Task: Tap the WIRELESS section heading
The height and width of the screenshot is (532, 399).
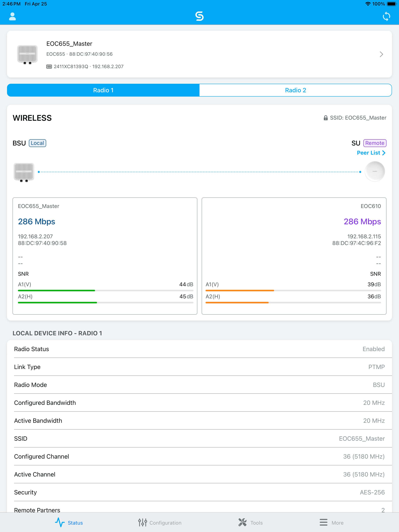Action: click(32, 118)
